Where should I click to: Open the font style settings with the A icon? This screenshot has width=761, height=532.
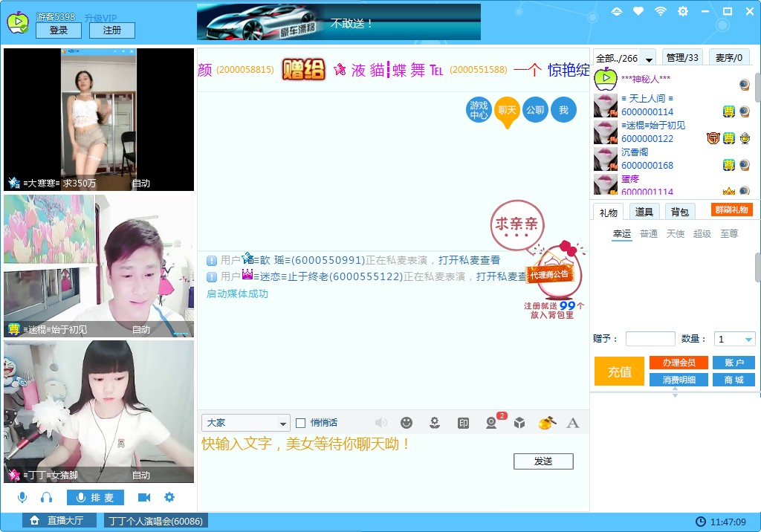(572, 423)
